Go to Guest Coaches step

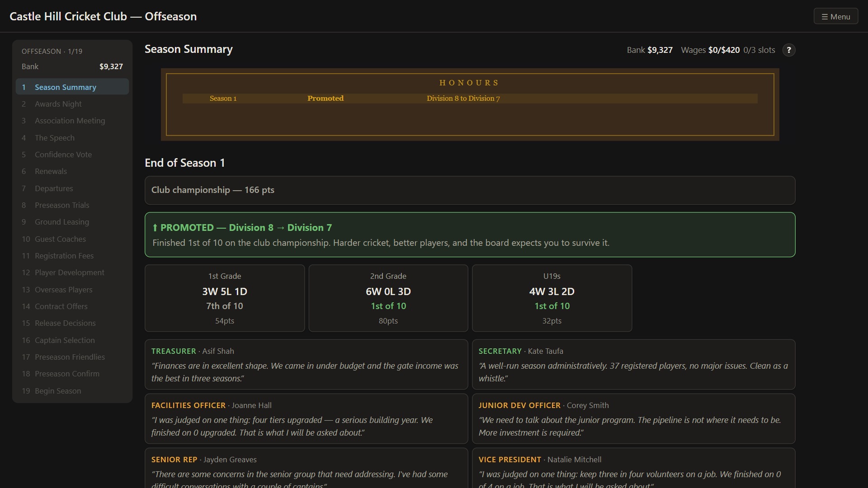coord(72,239)
